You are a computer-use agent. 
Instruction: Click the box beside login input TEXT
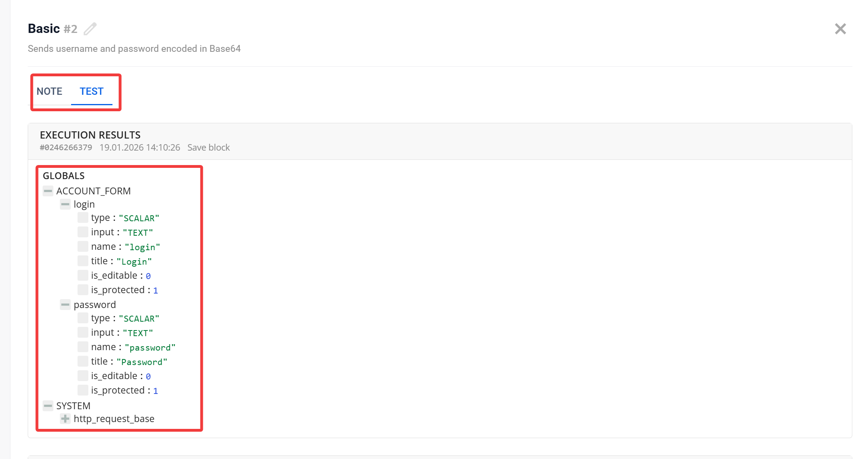point(83,232)
